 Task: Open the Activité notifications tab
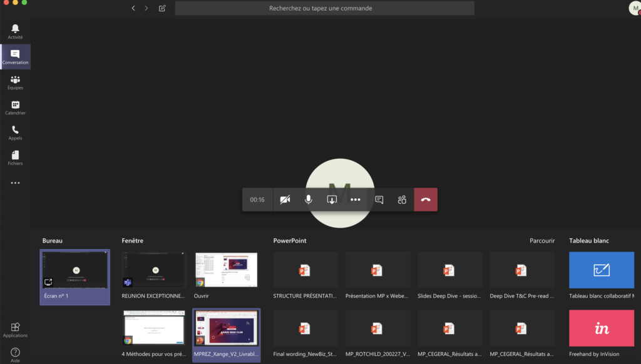(x=15, y=31)
